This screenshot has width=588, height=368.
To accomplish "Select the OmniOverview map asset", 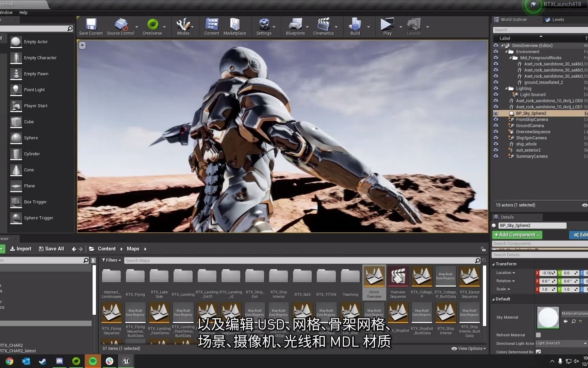I will (374, 282).
